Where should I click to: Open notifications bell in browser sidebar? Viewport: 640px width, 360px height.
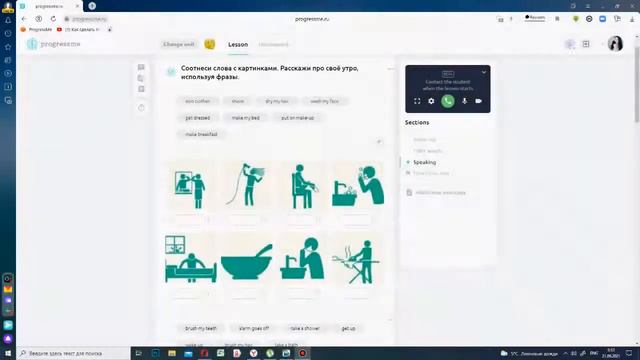click(8, 20)
